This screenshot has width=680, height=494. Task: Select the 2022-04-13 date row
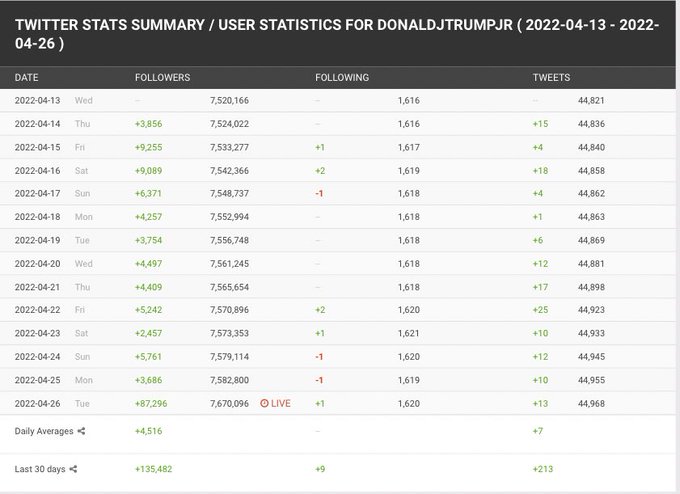click(37, 100)
